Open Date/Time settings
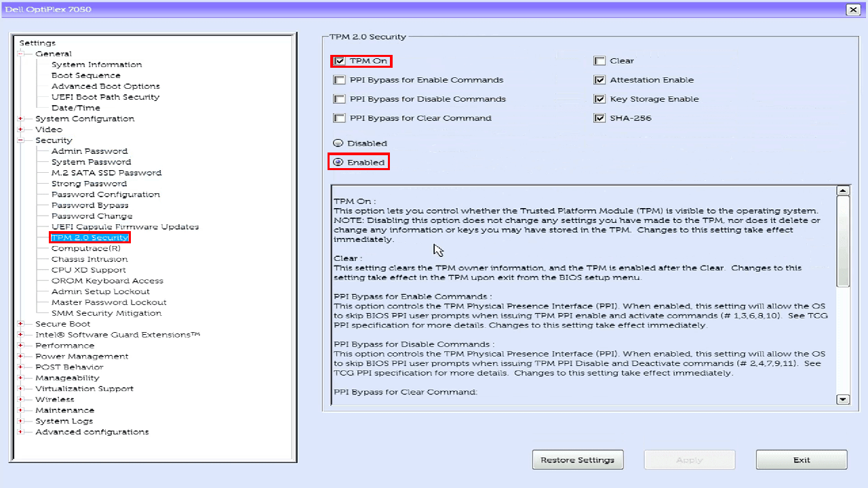 pyautogui.click(x=76, y=108)
